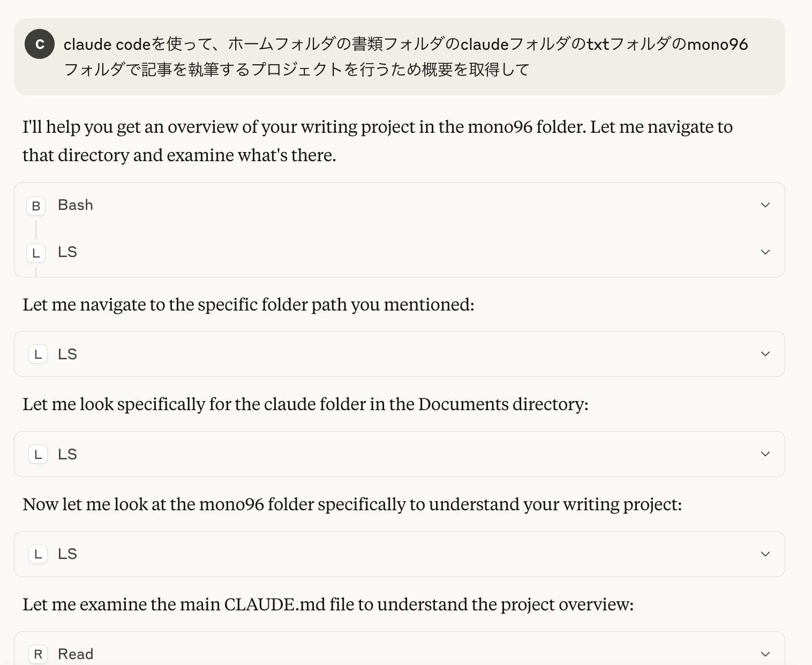Expand the first LS chevron under Bash
This screenshot has height=665, width=812.
tap(765, 252)
